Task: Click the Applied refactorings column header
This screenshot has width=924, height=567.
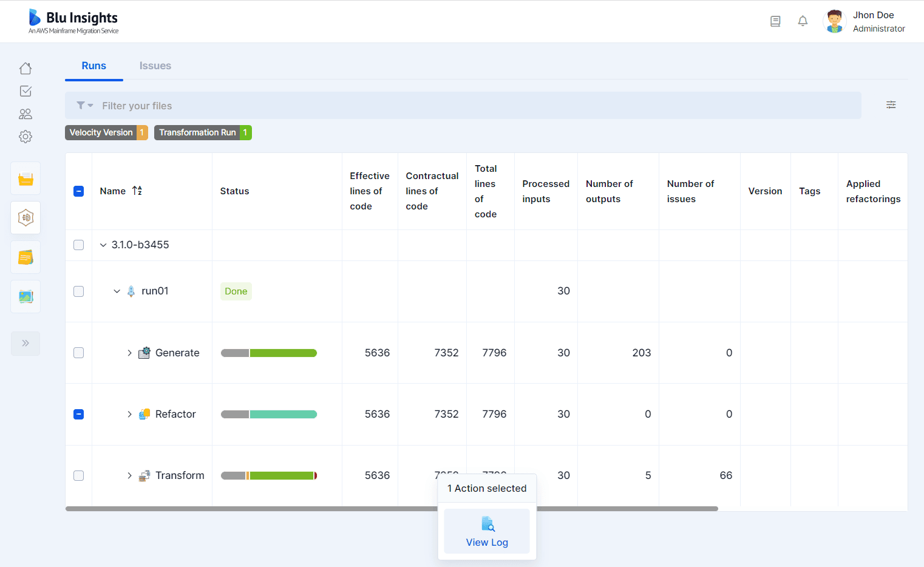Action: click(873, 191)
